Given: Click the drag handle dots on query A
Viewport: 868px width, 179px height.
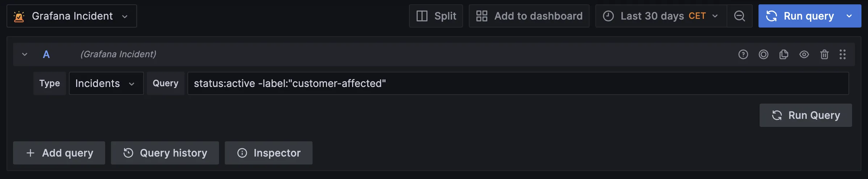Looking at the screenshot, I should pyautogui.click(x=842, y=54).
